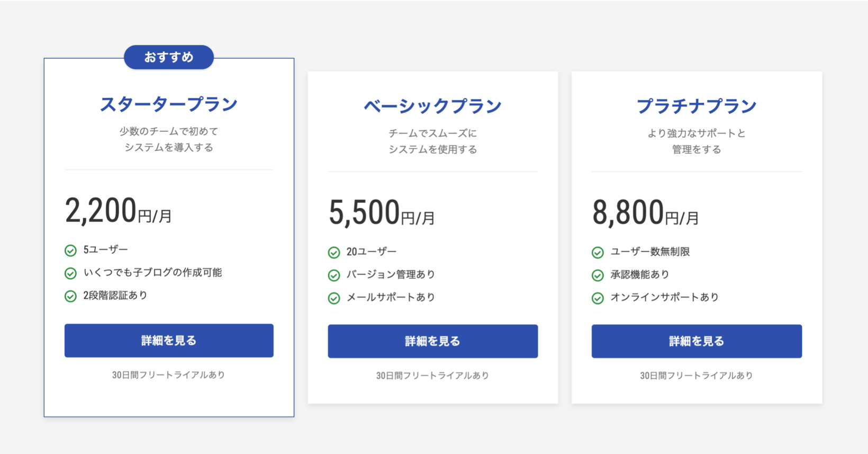Viewport: 868px width, 454px height.
Task: Click the スタータープラン heading
Action: coord(169,104)
